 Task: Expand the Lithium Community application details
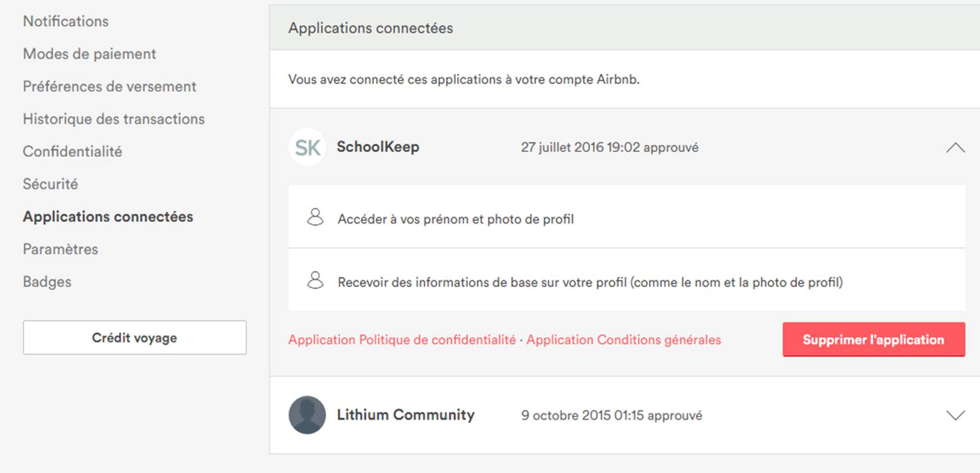click(x=955, y=415)
